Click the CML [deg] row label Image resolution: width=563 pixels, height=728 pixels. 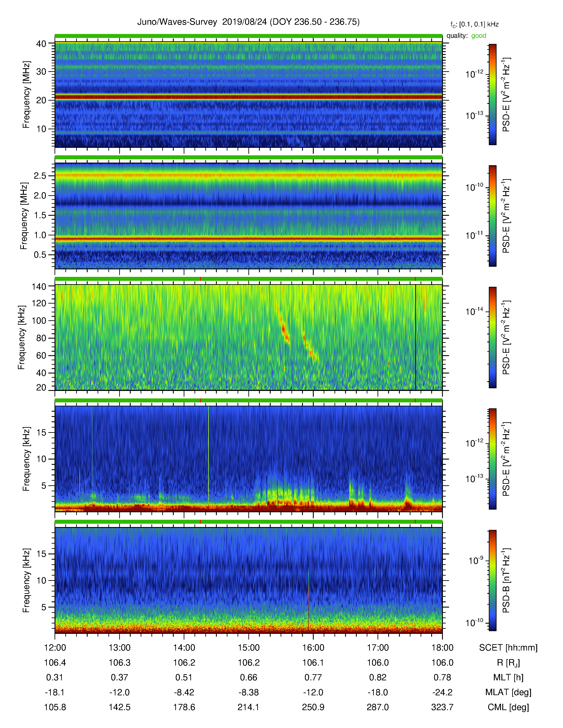tap(508, 707)
